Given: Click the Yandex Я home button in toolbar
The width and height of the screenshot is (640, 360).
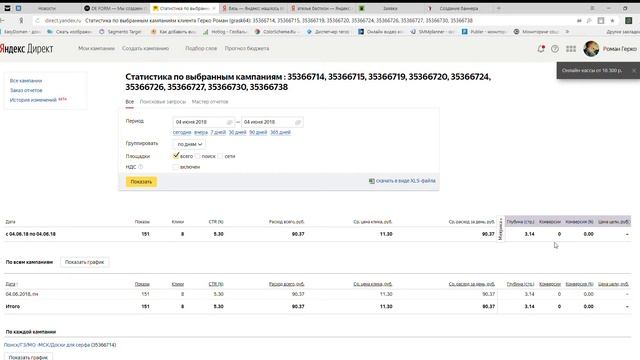Looking at the screenshot, I should pos(21,20).
